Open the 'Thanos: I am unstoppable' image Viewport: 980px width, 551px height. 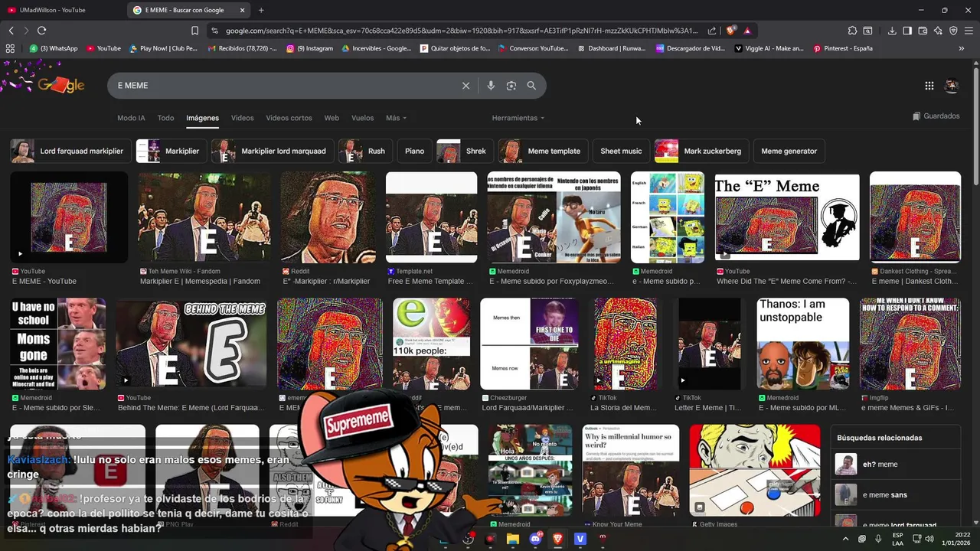click(803, 344)
